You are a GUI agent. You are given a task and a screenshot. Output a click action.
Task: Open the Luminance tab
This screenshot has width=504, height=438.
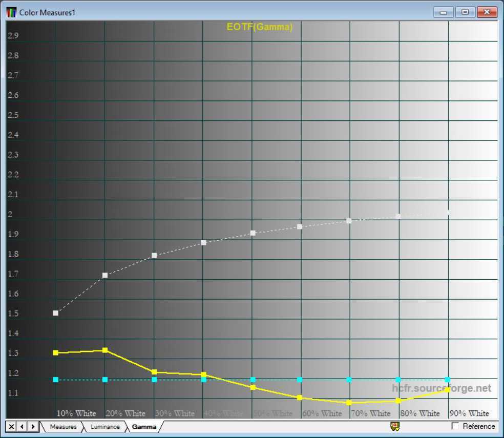coord(105,427)
